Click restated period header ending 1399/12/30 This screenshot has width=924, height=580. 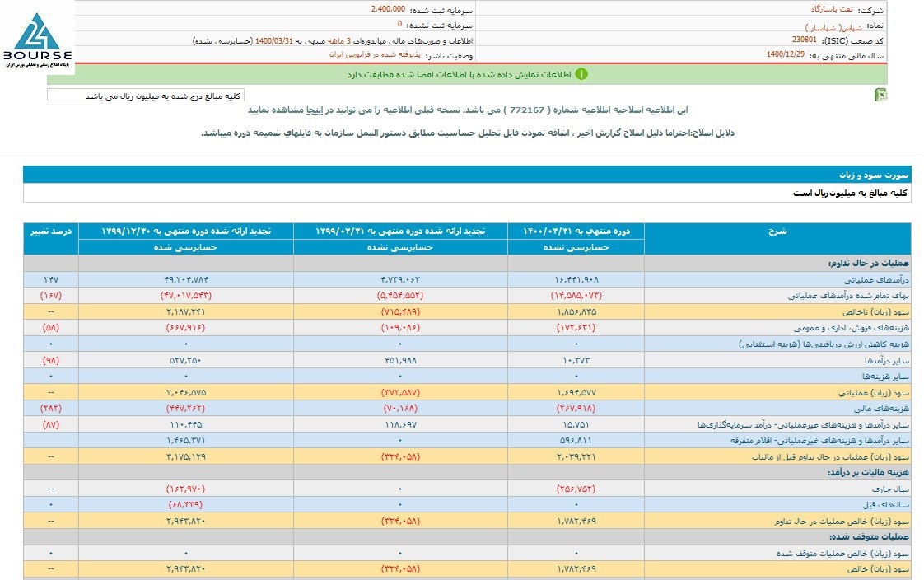coord(197,231)
